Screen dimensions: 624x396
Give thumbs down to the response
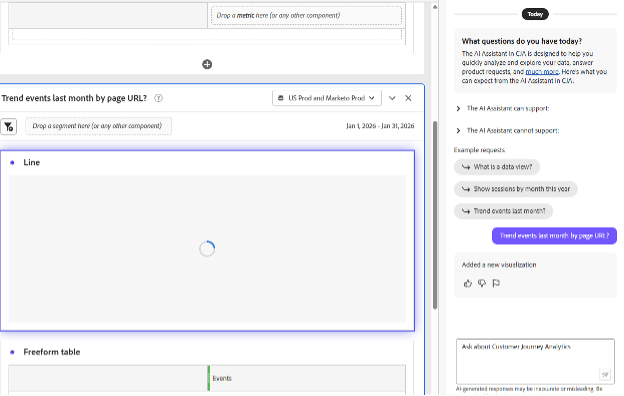coord(482,283)
